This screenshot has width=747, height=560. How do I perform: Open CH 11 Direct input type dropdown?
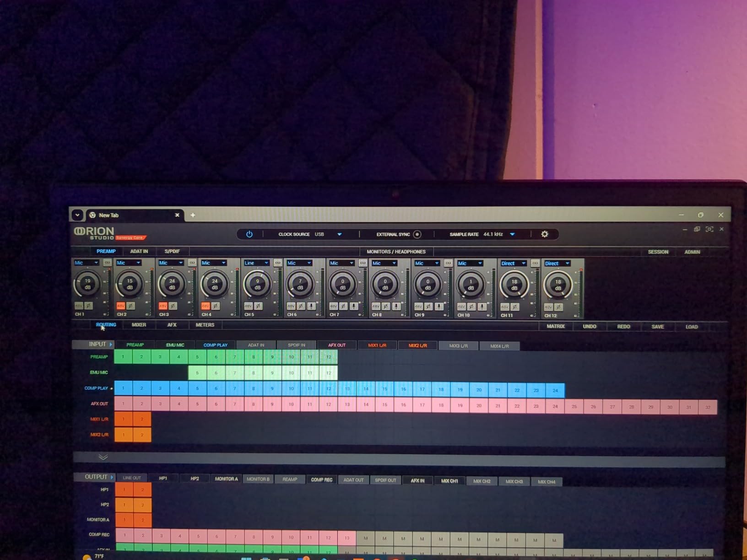(x=514, y=264)
